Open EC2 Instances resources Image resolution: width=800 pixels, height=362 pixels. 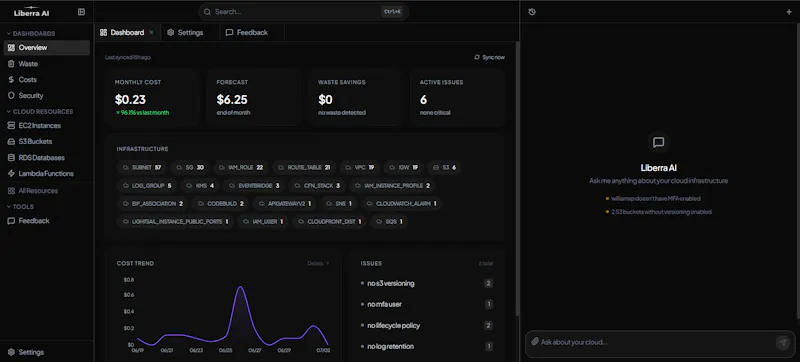coord(46,125)
